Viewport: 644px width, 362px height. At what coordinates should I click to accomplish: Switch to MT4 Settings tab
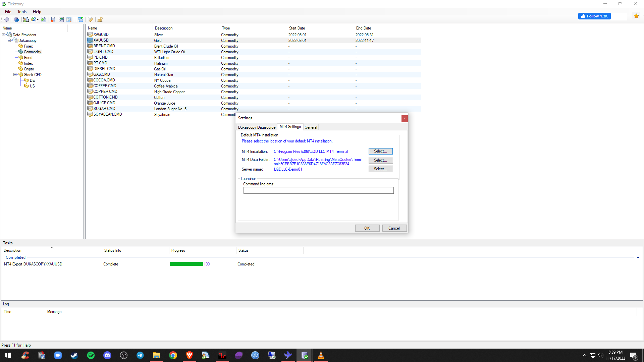(x=290, y=127)
